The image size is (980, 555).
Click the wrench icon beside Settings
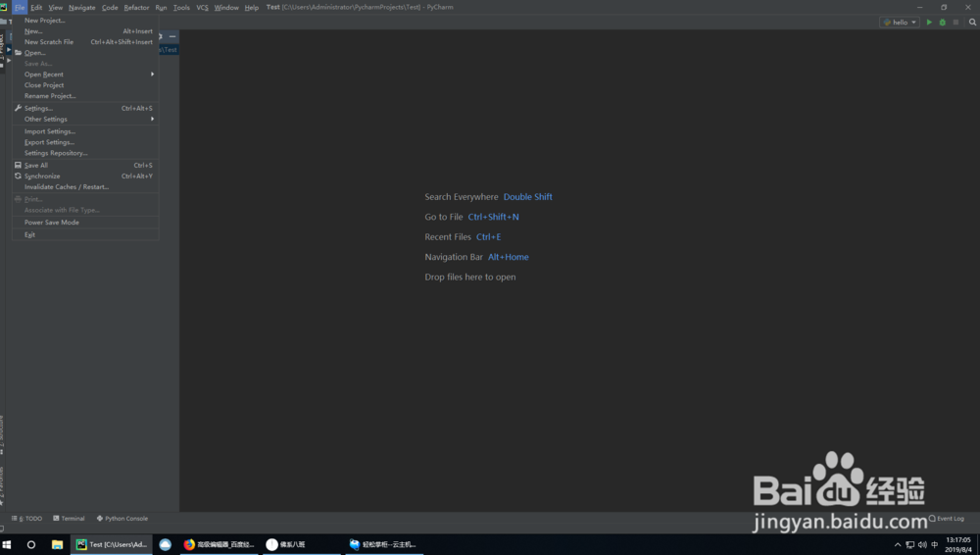[x=18, y=108]
